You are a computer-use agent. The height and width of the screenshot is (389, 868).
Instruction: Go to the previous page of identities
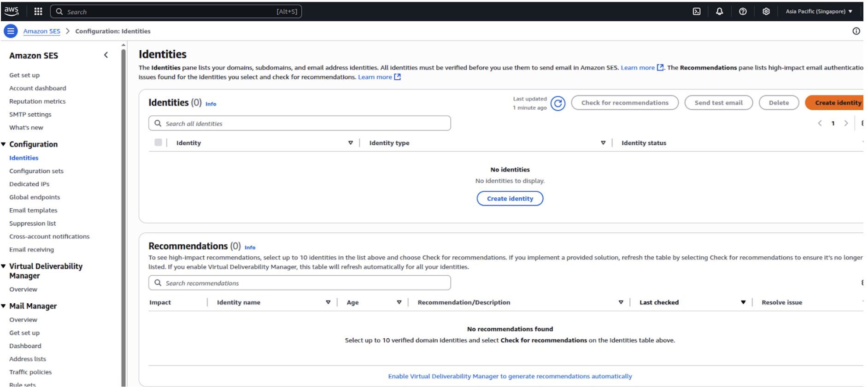point(820,123)
